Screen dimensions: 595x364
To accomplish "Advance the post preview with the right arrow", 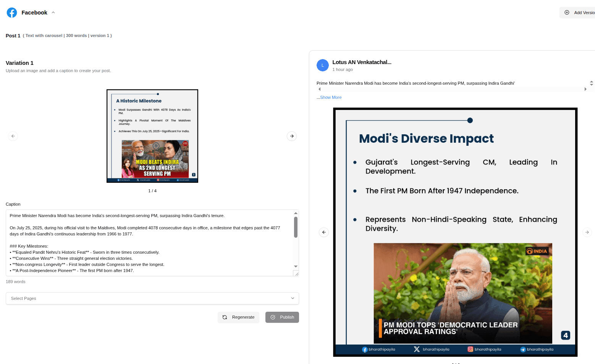I will pos(587,232).
